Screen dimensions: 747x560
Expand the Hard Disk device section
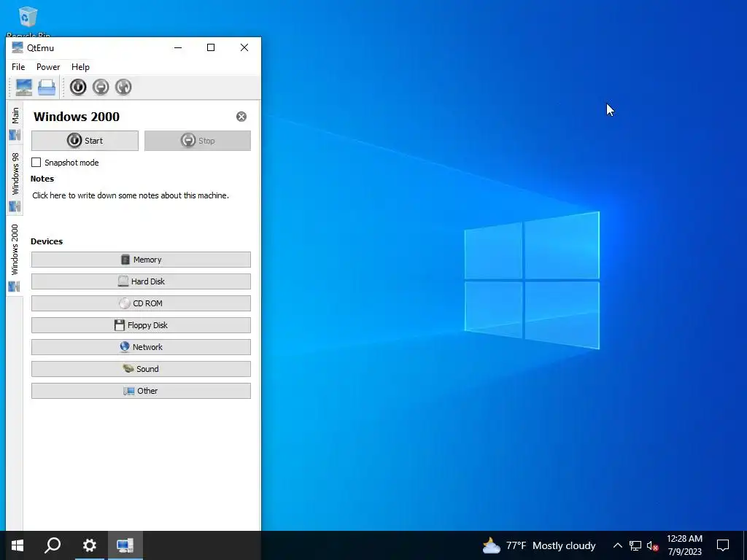pyautogui.click(x=141, y=281)
